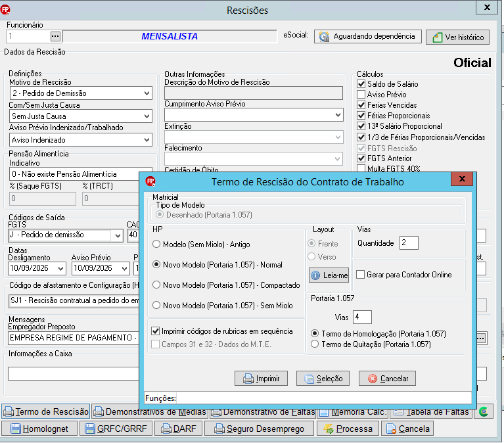Click the Tabela de Faltas icon
Image resolution: width=504 pixels, height=443 pixels.
tap(399, 412)
